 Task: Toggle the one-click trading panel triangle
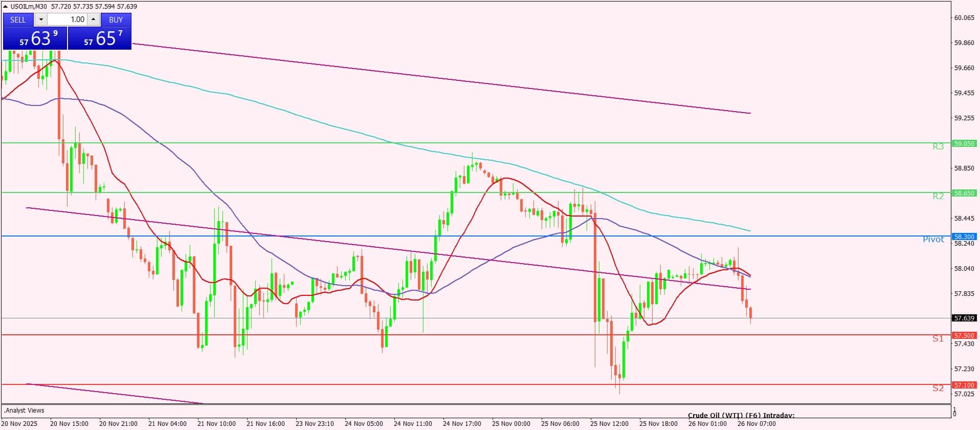[x=6, y=6]
